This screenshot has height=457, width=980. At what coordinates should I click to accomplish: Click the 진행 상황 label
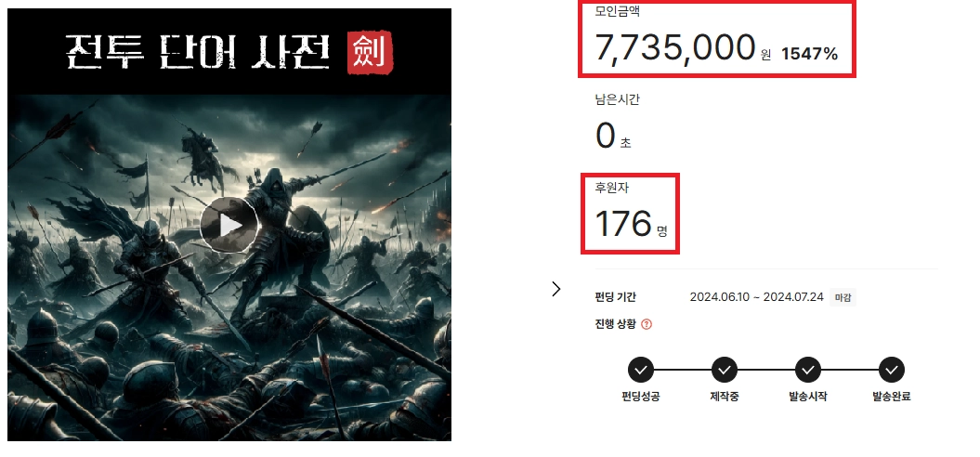[x=616, y=324]
